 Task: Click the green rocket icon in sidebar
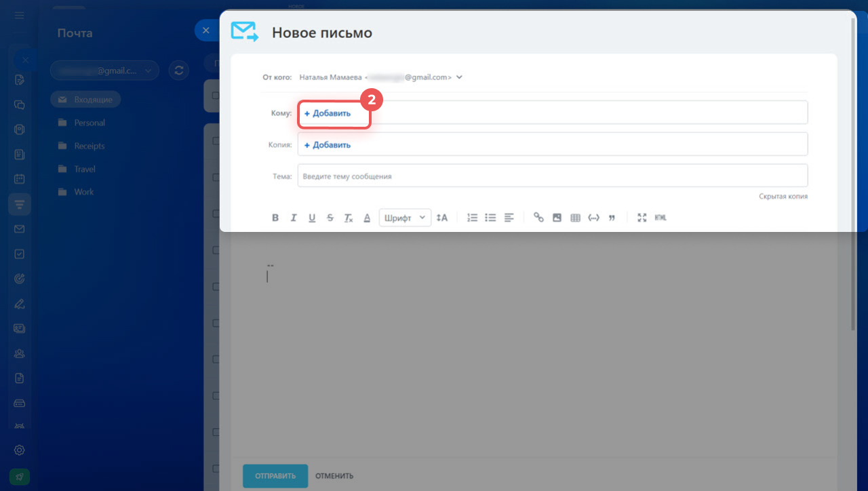coord(20,477)
